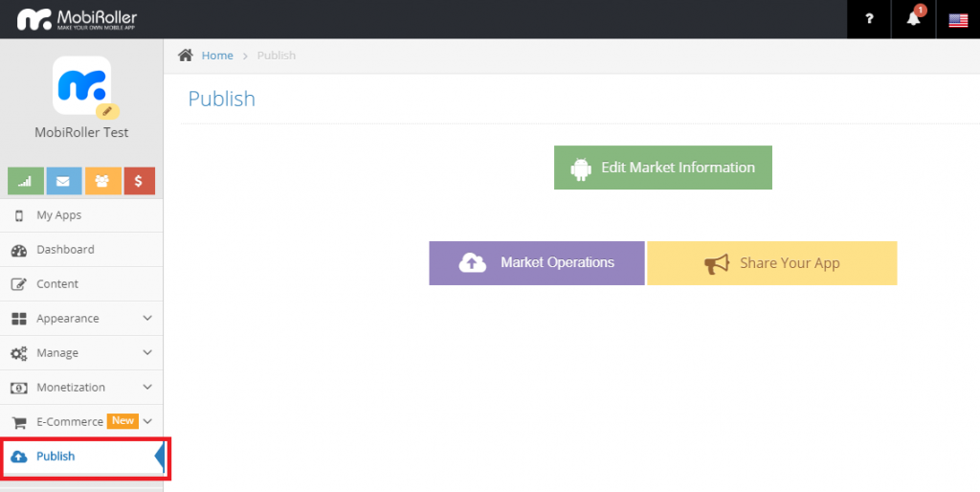The width and height of the screenshot is (980, 492).
Task: Open My Apps in the sidebar
Action: click(x=58, y=215)
